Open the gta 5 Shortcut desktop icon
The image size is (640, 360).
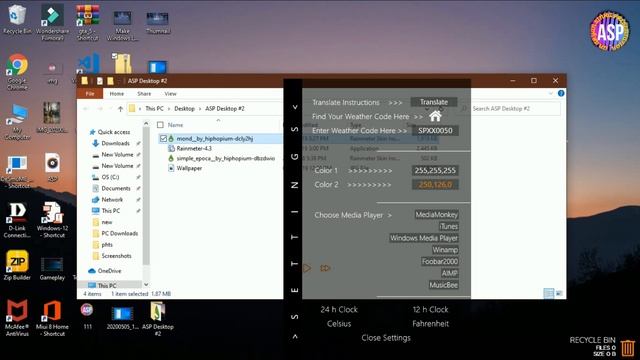pyautogui.click(x=87, y=22)
